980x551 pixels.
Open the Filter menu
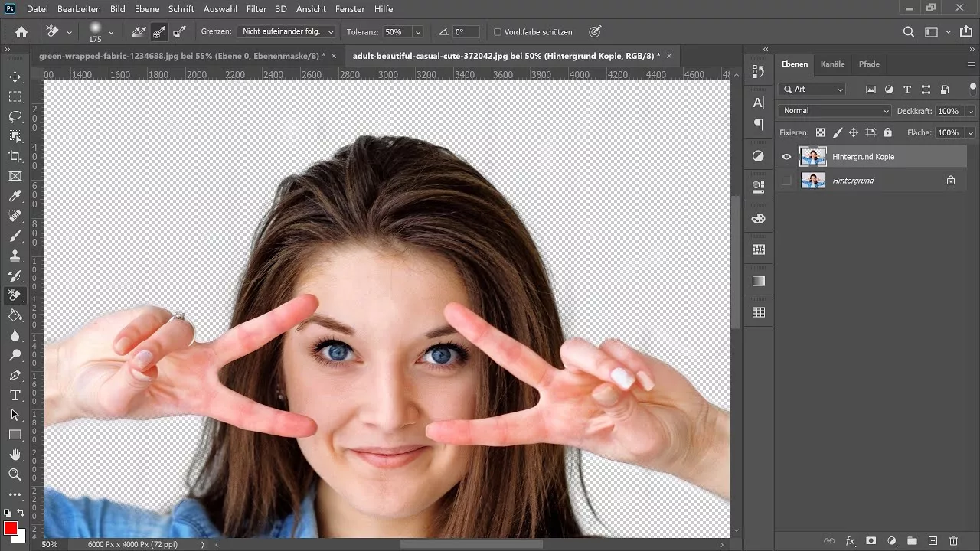coord(256,9)
